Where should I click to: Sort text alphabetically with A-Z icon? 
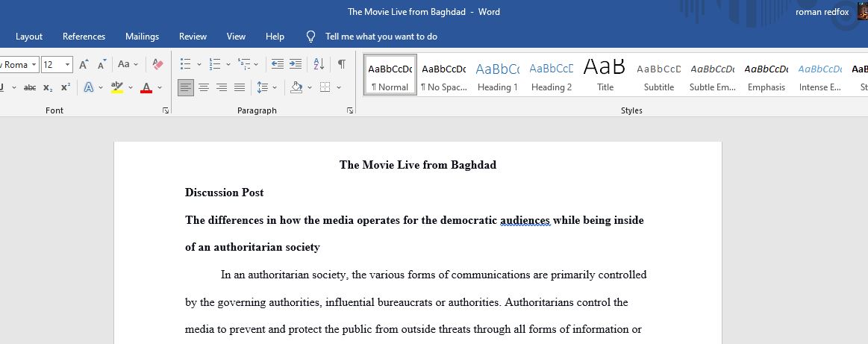[319, 64]
